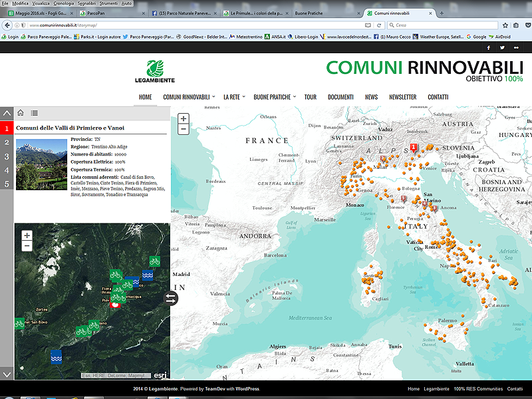Open the Strumenti menu

click(x=108, y=3)
